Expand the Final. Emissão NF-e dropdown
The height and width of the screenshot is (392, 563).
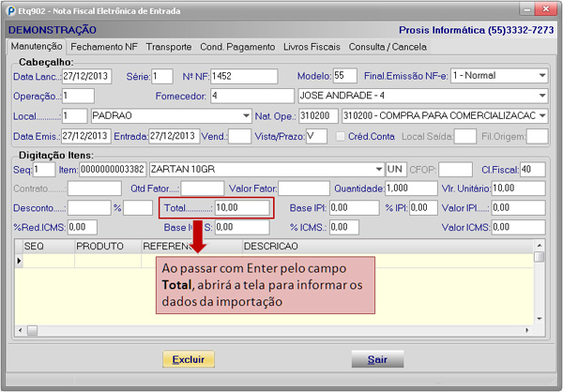541,76
